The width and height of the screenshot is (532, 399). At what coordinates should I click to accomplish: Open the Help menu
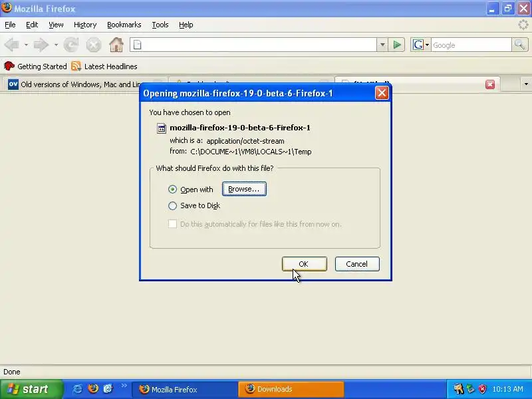coord(186,25)
